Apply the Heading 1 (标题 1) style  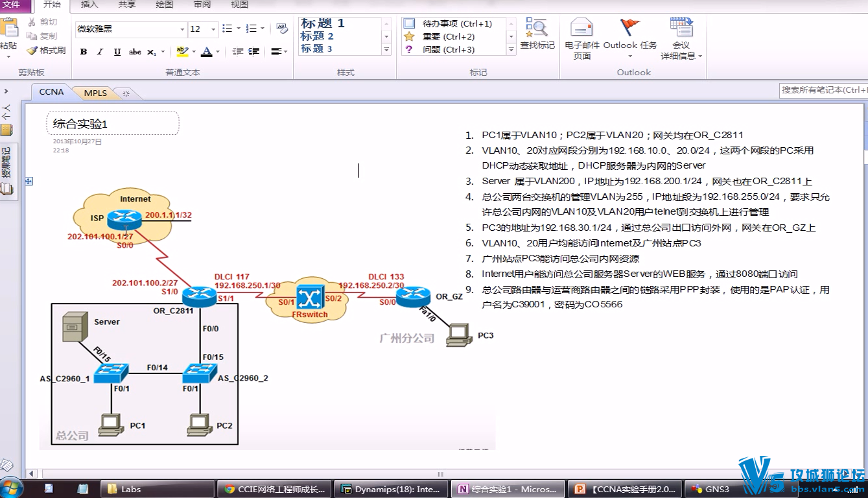click(x=323, y=23)
